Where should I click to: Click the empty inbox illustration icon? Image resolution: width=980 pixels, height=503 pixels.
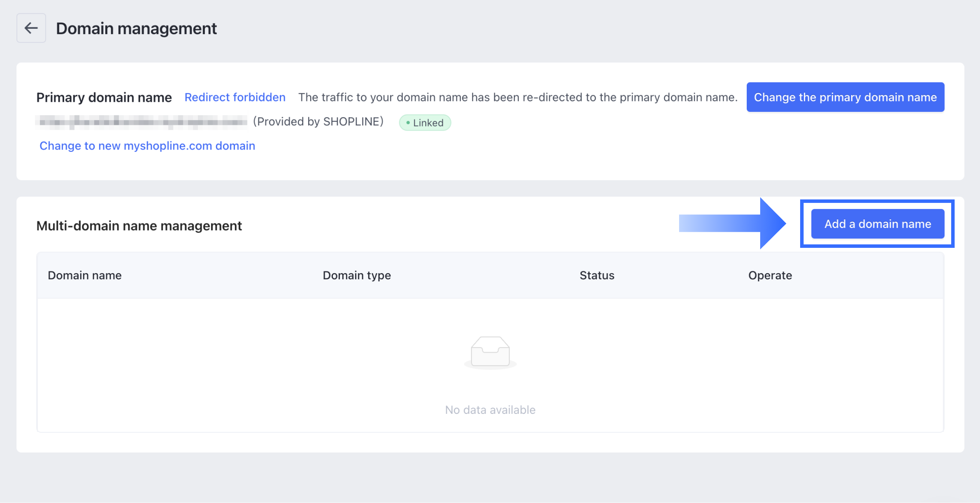(490, 352)
